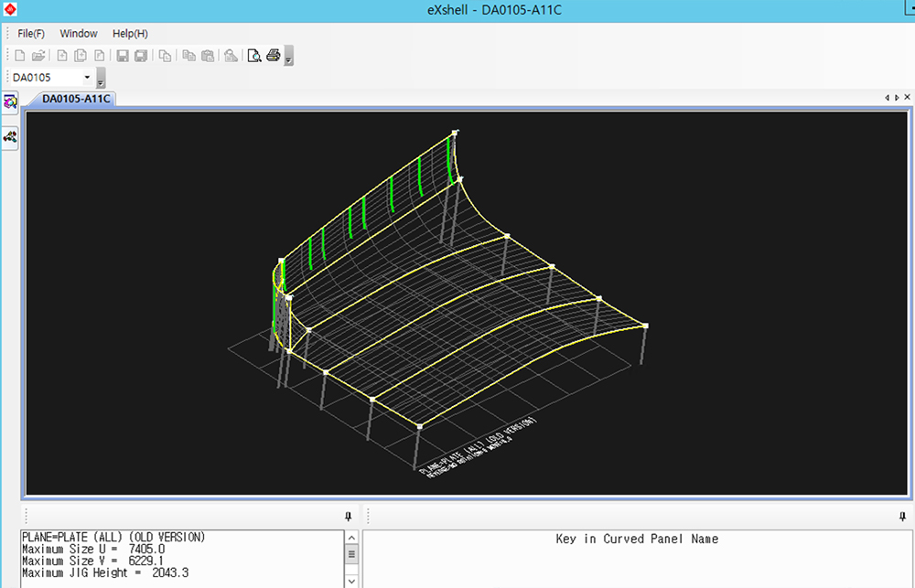
Task: Click the Print toolbar icon
Action: pos(273,56)
